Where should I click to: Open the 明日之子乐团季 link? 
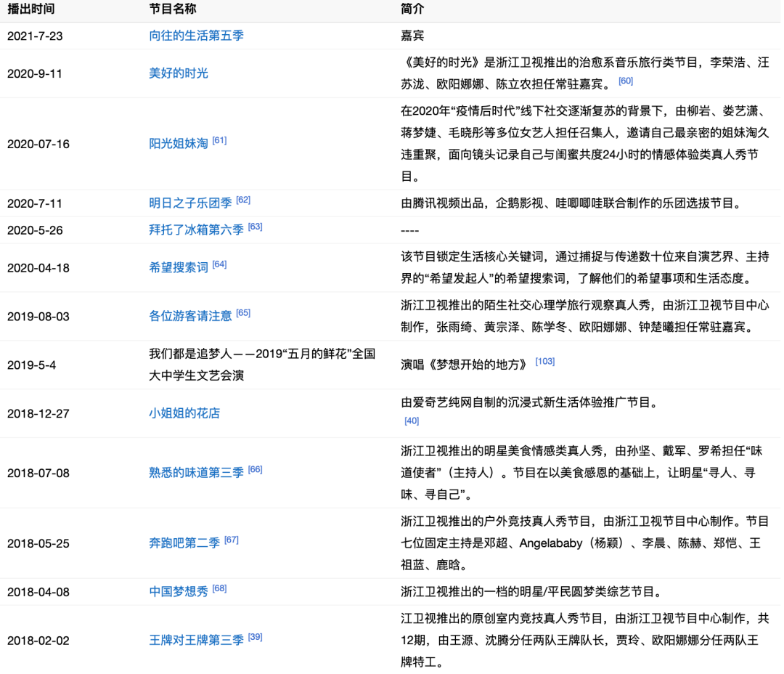click(190, 203)
